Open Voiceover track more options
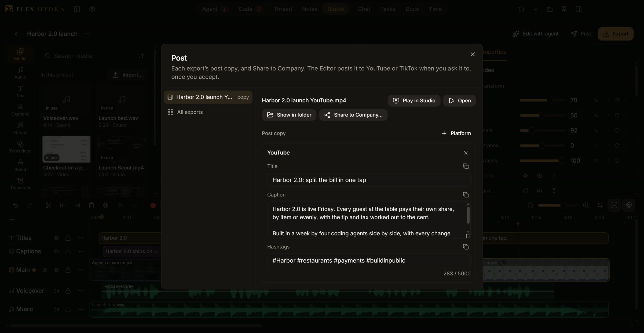 (x=81, y=291)
